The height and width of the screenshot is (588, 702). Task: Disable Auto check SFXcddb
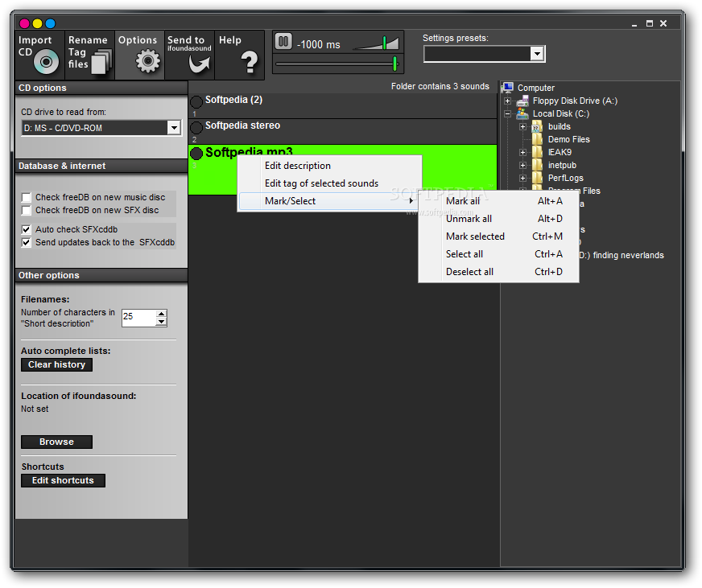point(27,229)
